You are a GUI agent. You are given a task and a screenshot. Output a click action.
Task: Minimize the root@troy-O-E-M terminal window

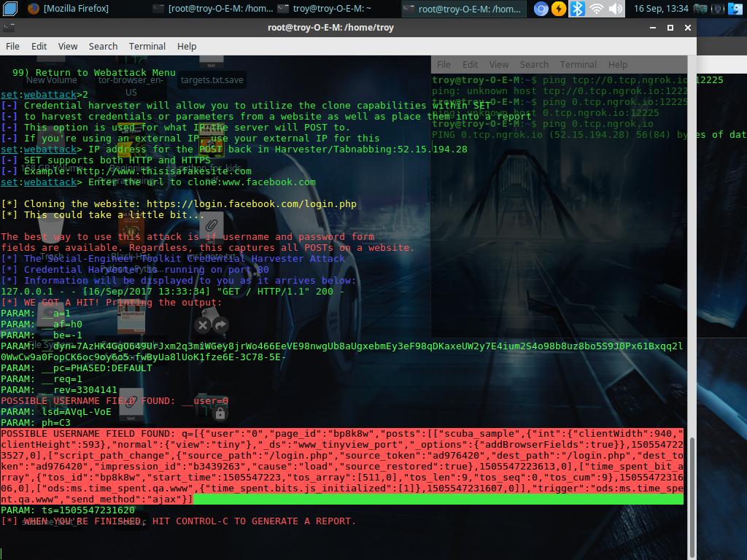[x=653, y=28]
